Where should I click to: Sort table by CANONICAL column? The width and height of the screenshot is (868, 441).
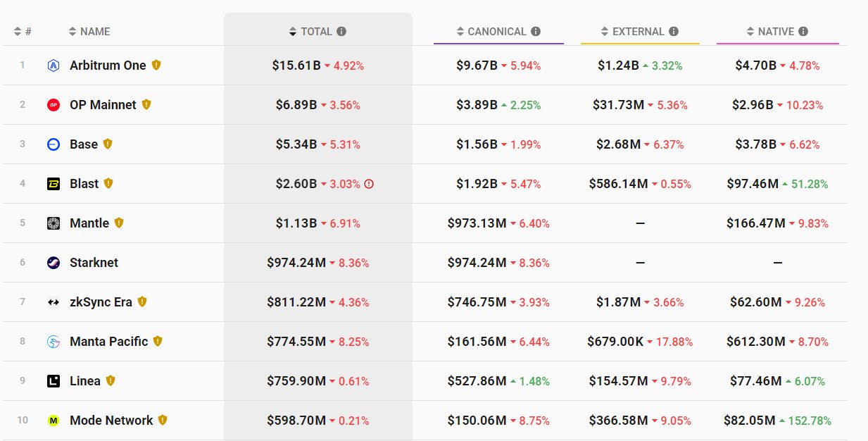(x=498, y=32)
